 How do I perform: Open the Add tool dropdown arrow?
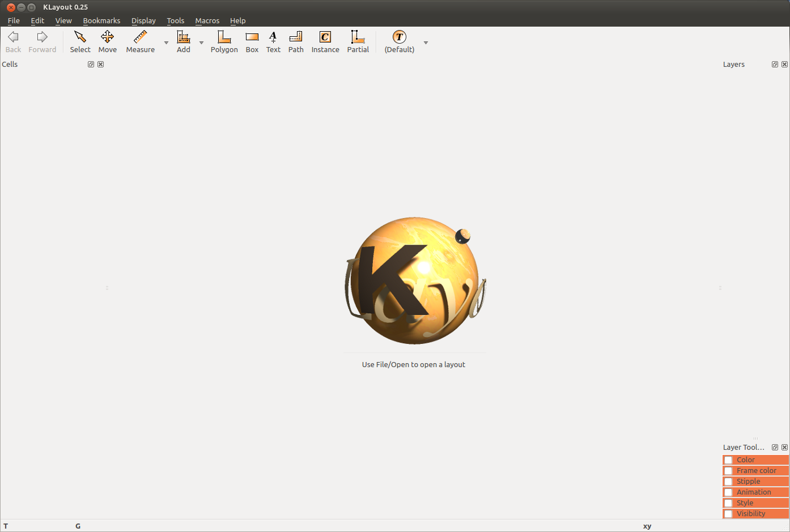click(x=201, y=42)
